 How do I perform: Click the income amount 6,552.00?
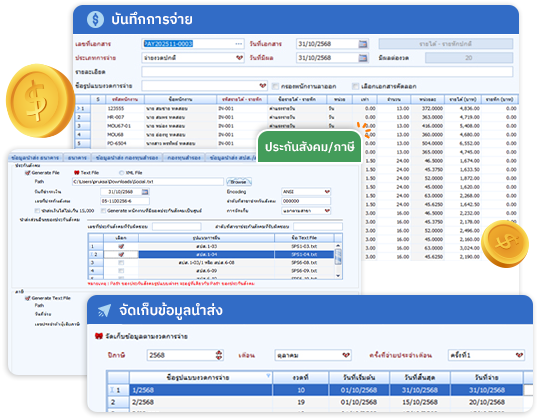click(470, 143)
